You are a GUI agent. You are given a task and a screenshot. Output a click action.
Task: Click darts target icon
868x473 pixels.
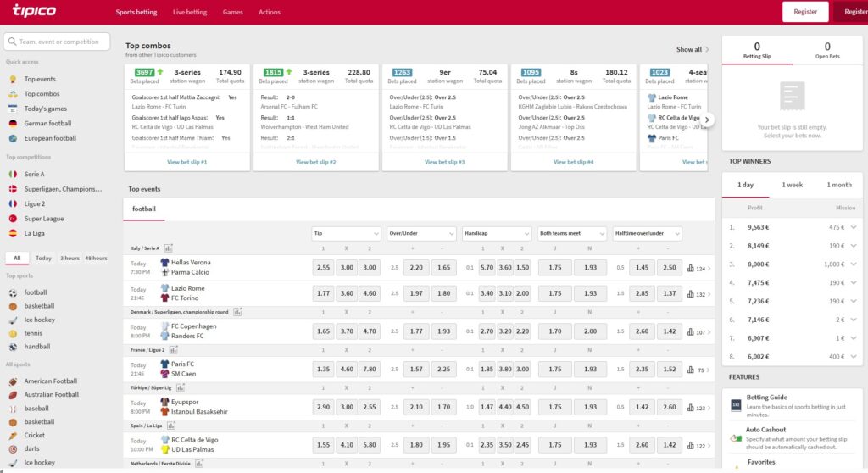click(13, 448)
